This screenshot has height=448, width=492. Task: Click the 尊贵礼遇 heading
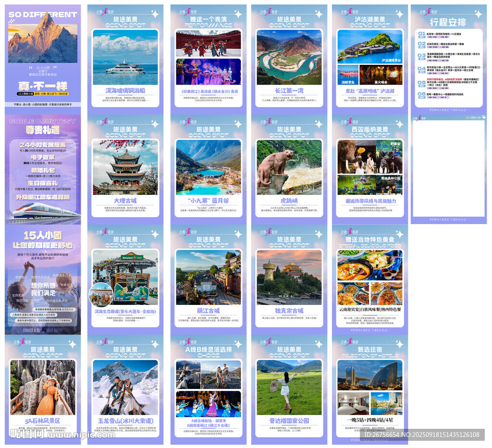coord(43,130)
